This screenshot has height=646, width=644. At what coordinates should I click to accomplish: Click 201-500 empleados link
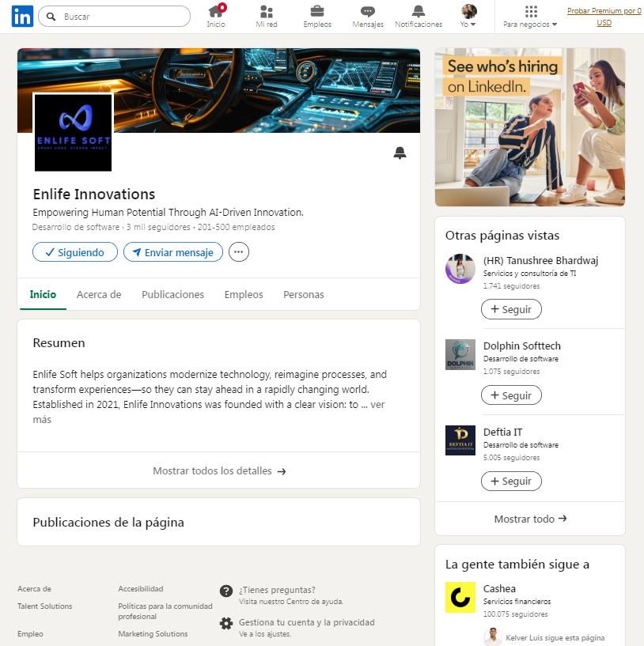tap(236, 227)
